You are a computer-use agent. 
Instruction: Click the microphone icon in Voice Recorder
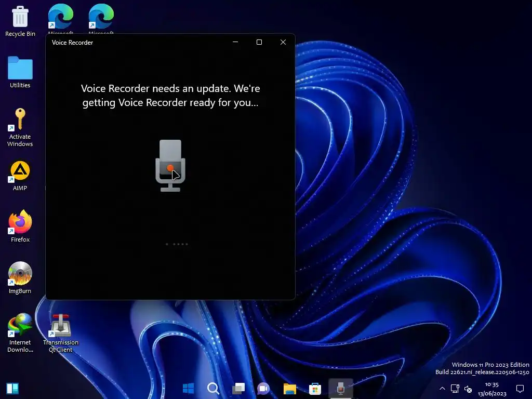click(x=170, y=166)
